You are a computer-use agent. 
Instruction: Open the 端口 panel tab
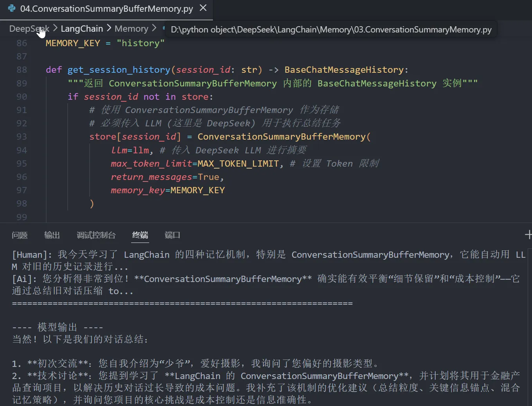(173, 235)
